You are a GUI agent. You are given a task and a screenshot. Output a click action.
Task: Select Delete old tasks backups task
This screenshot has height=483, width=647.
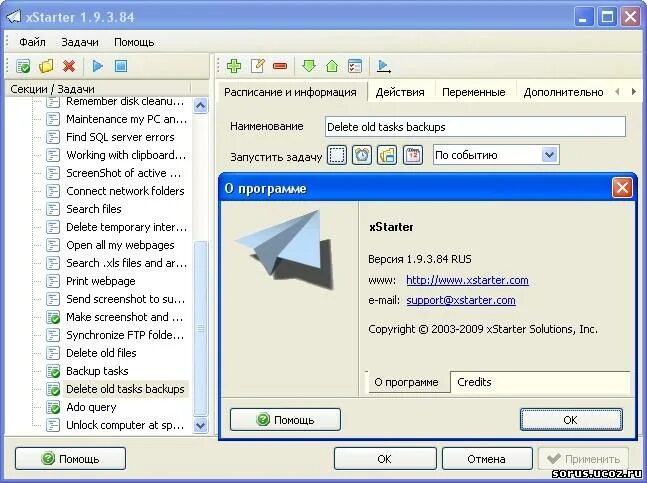125,389
